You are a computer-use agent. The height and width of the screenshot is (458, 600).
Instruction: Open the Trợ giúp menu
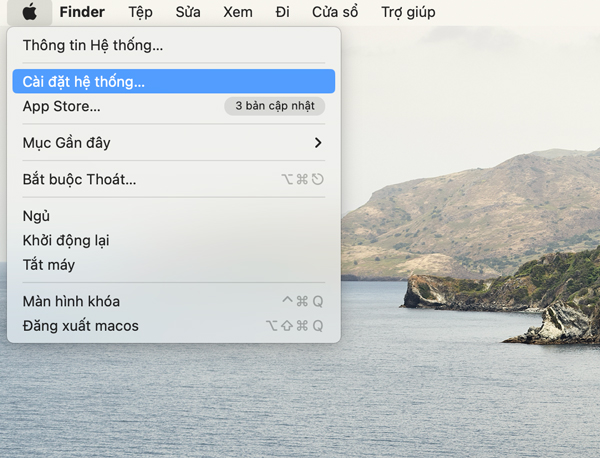click(408, 12)
